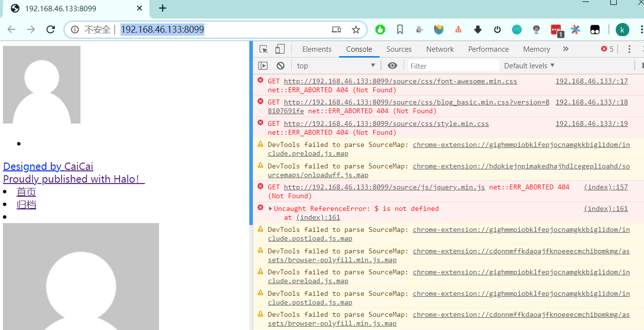Reload the current page

click(x=50, y=29)
